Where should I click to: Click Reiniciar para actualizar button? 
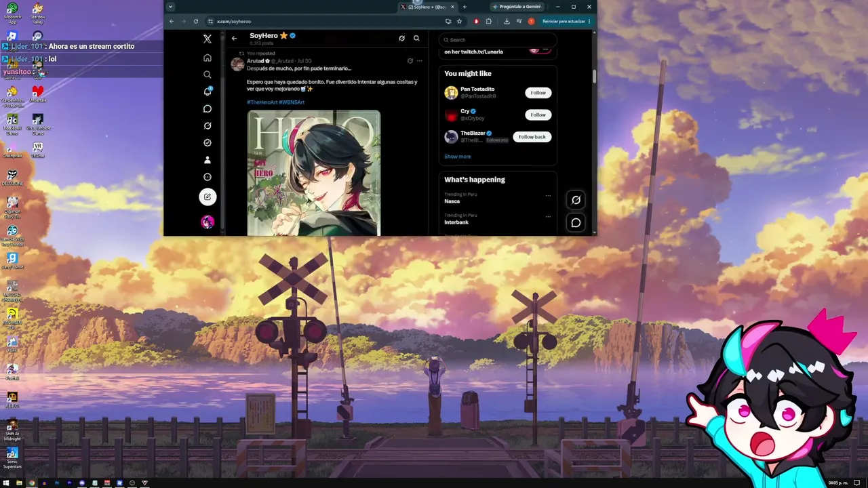click(x=564, y=21)
